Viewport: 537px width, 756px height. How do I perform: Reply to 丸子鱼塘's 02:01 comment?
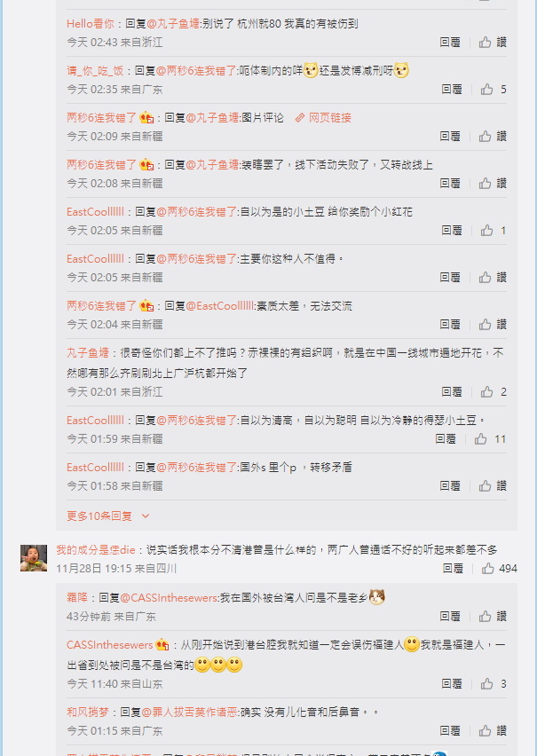452,392
